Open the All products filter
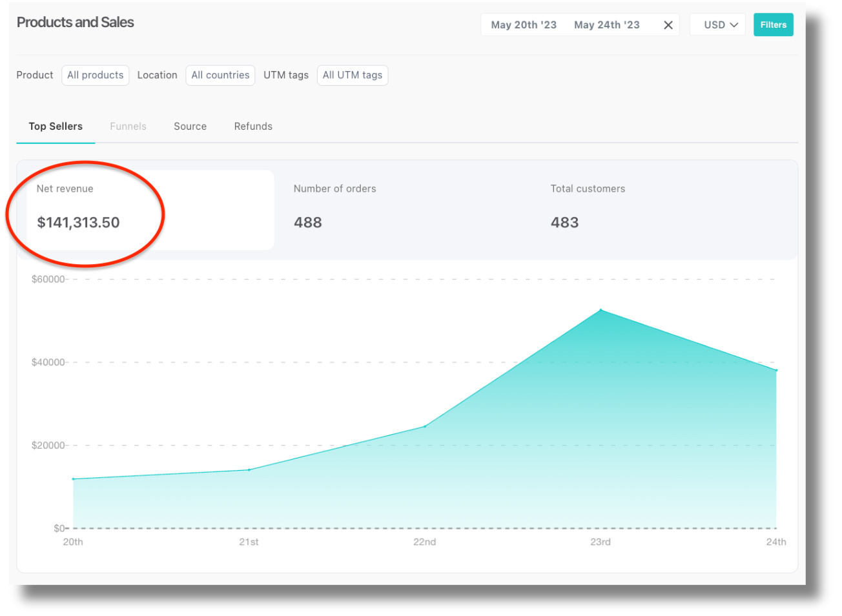 pyautogui.click(x=96, y=76)
